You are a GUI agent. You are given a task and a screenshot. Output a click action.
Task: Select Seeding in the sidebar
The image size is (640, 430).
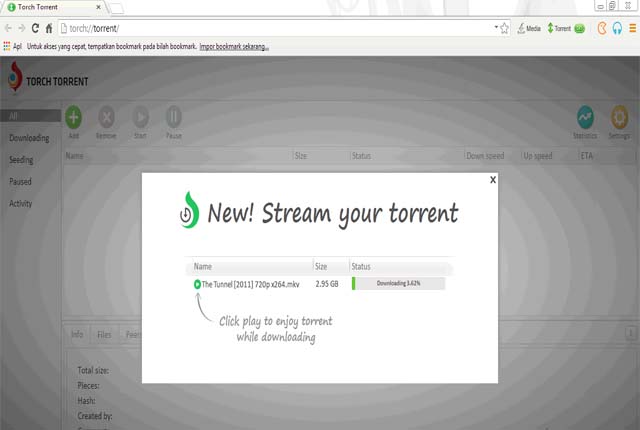(x=21, y=160)
